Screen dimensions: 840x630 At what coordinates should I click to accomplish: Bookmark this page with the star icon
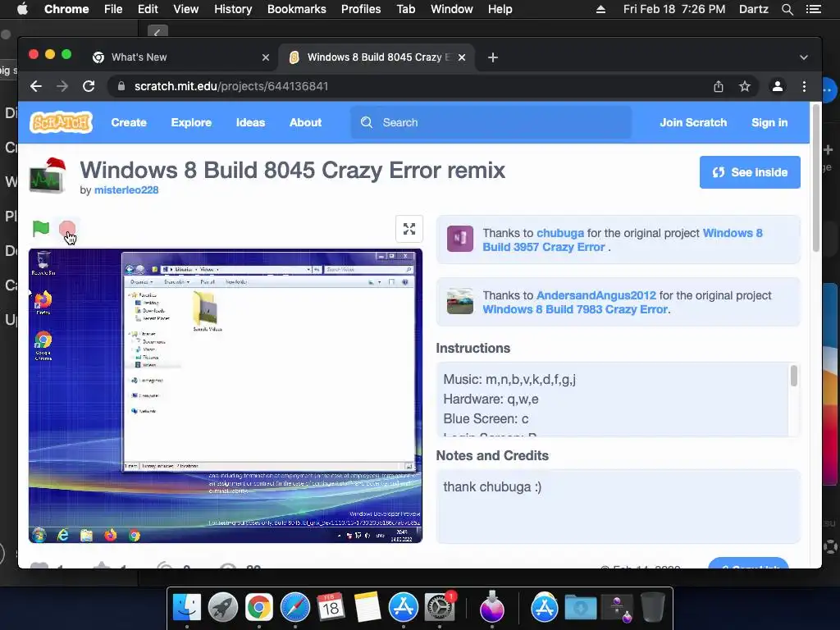click(x=745, y=86)
